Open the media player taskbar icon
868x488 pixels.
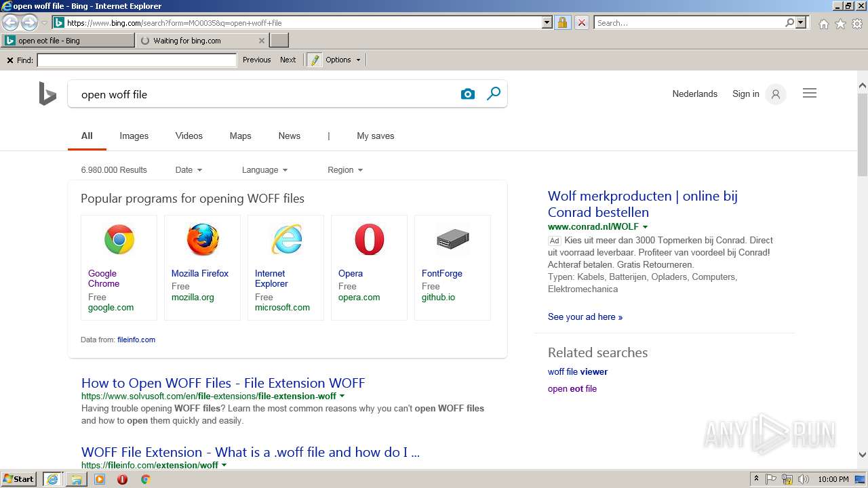pos(100,479)
